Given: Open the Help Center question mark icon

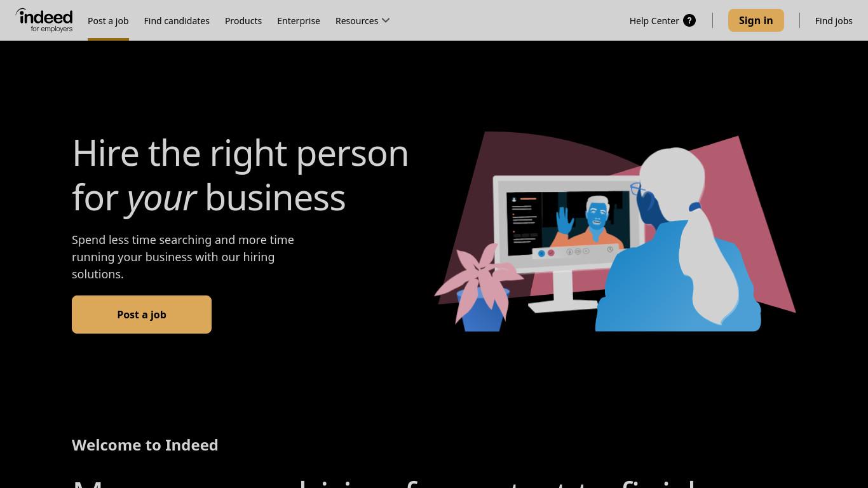Looking at the screenshot, I should point(689,20).
